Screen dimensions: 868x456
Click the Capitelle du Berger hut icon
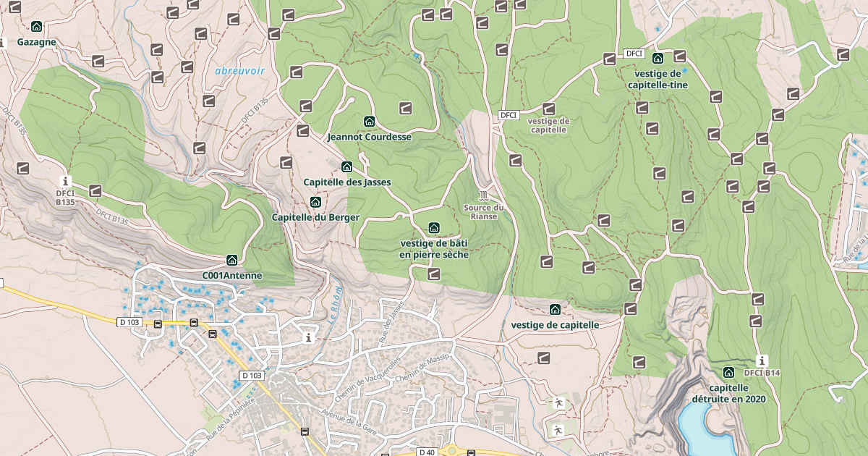point(315,201)
